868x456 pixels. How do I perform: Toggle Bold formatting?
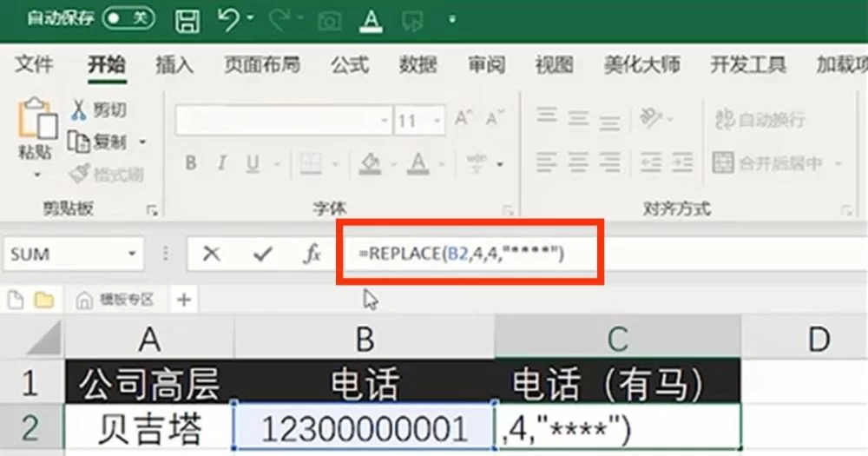(190, 163)
